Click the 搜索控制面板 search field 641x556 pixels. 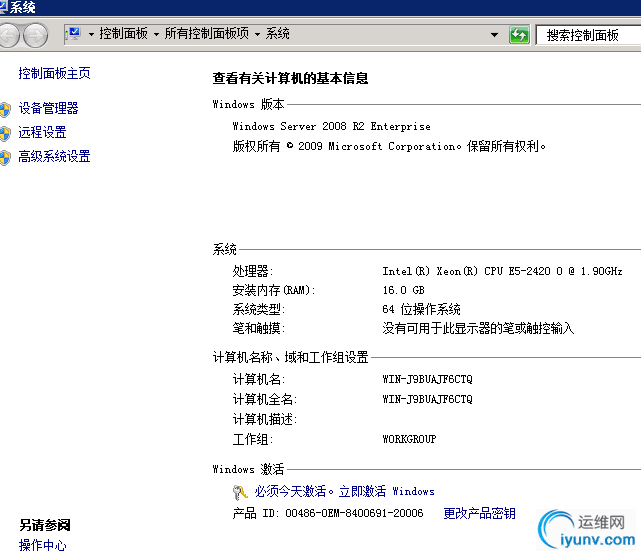pos(589,35)
